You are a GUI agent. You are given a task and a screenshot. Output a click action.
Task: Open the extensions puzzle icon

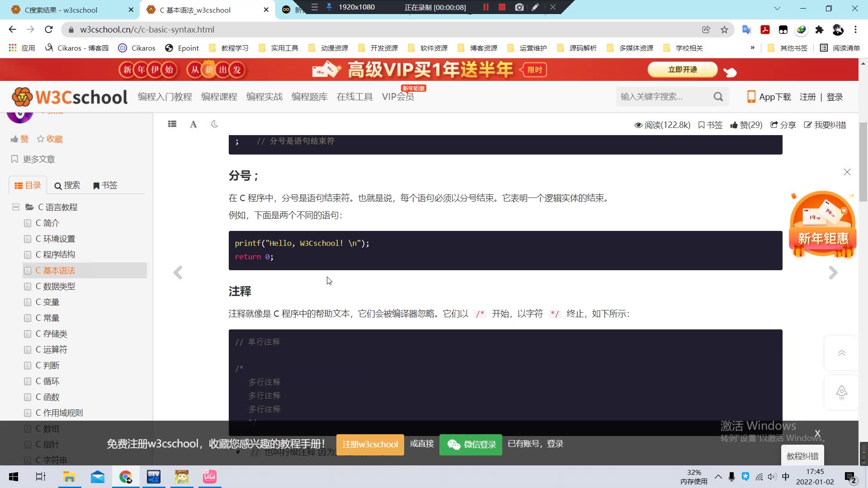[x=819, y=29]
